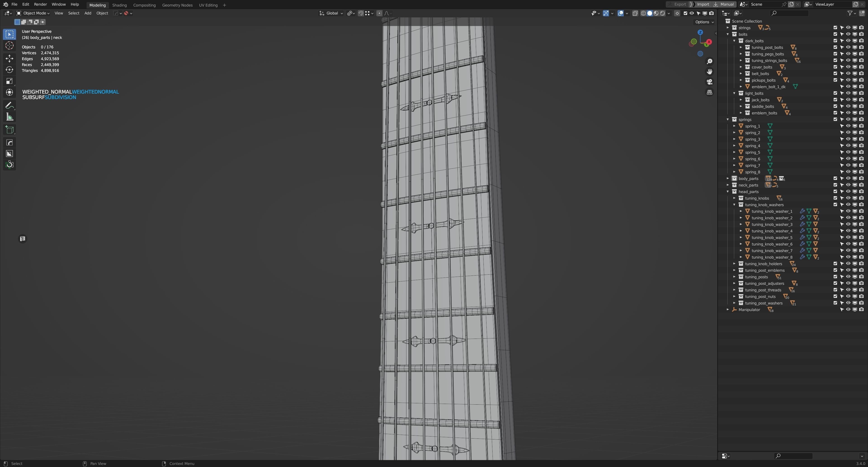Click the Import button
Screen dimensions: 868x467
click(x=703, y=4)
